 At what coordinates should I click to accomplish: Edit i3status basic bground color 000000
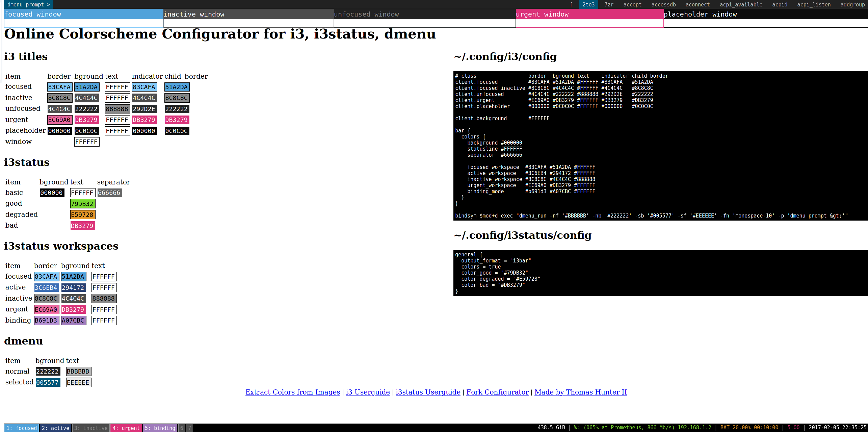pyautogui.click(x=52, y=193)
